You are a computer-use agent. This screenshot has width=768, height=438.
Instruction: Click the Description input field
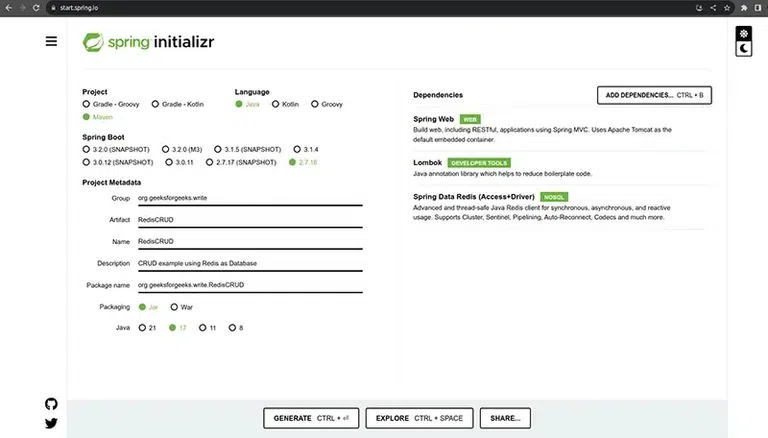(250, 264)
